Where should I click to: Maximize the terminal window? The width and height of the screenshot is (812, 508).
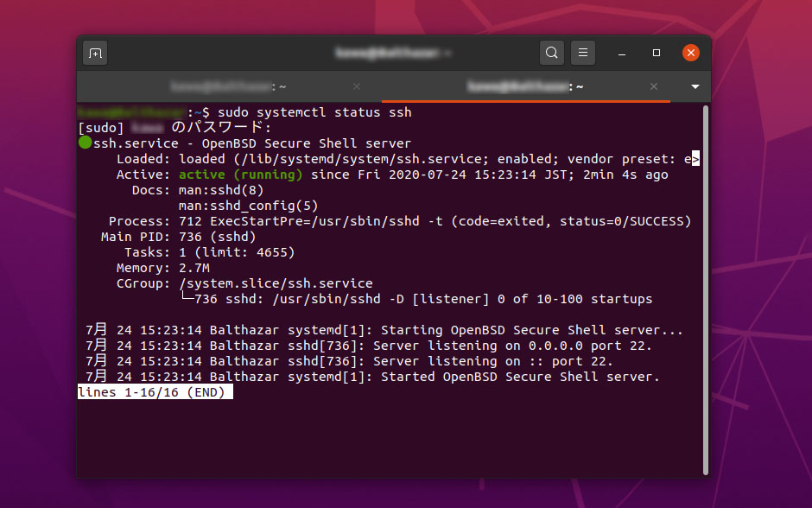657,53
